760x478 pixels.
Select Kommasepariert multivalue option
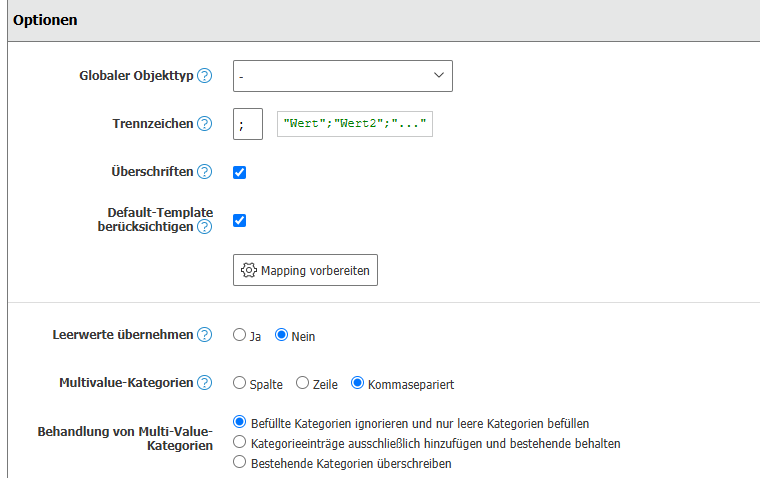357,383
